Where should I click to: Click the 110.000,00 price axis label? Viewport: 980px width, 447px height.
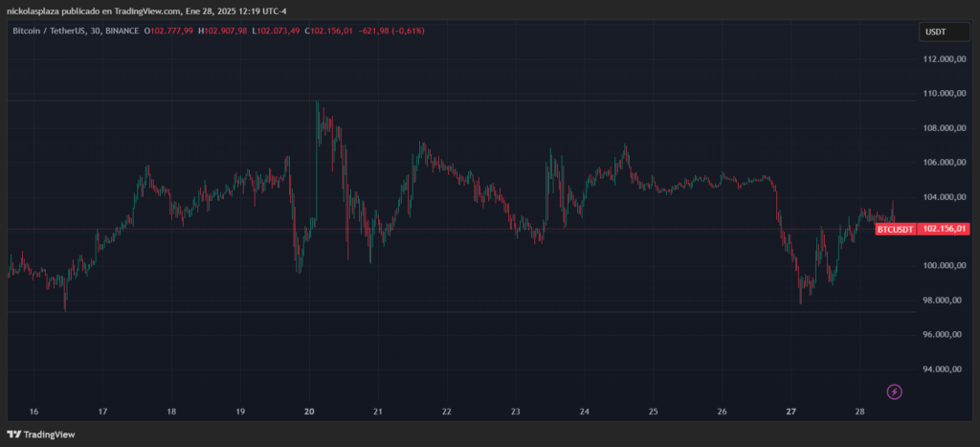tap(945, 94)
